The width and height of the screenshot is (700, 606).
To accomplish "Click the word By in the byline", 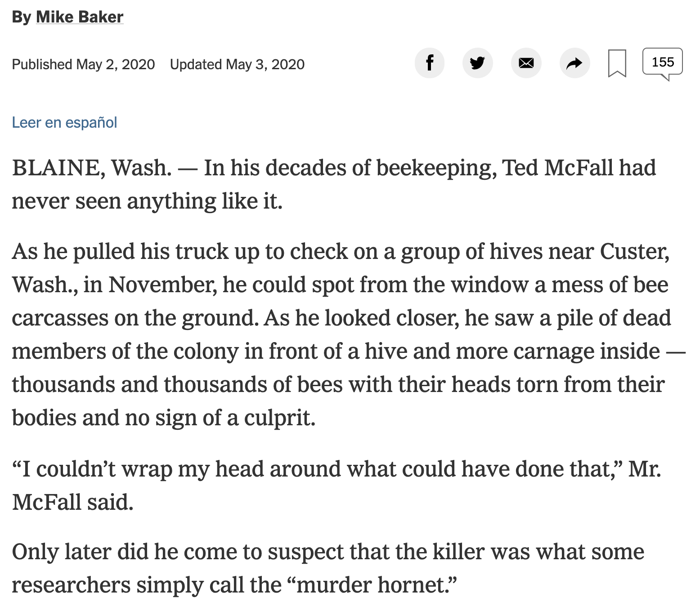I will (x=21, y=17).
